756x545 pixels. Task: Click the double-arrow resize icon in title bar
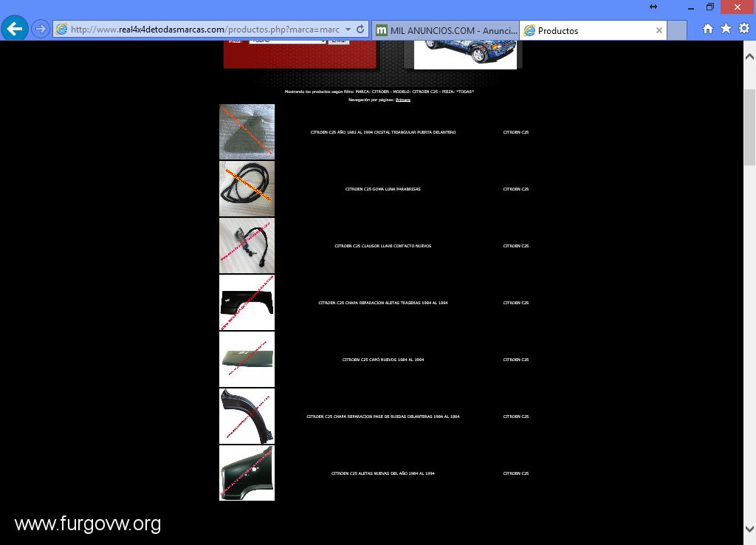tap(653, 7)
